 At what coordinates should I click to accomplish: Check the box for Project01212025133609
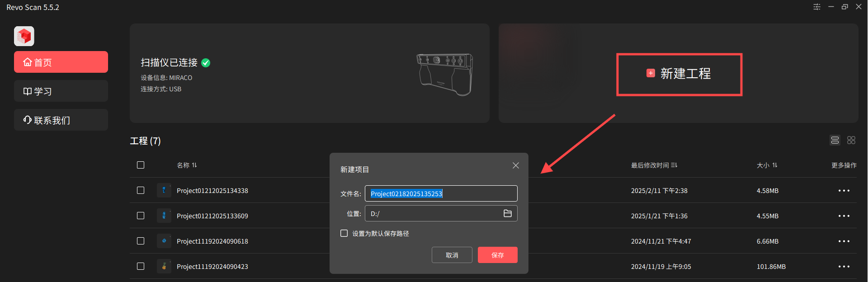tap(141, 216)
